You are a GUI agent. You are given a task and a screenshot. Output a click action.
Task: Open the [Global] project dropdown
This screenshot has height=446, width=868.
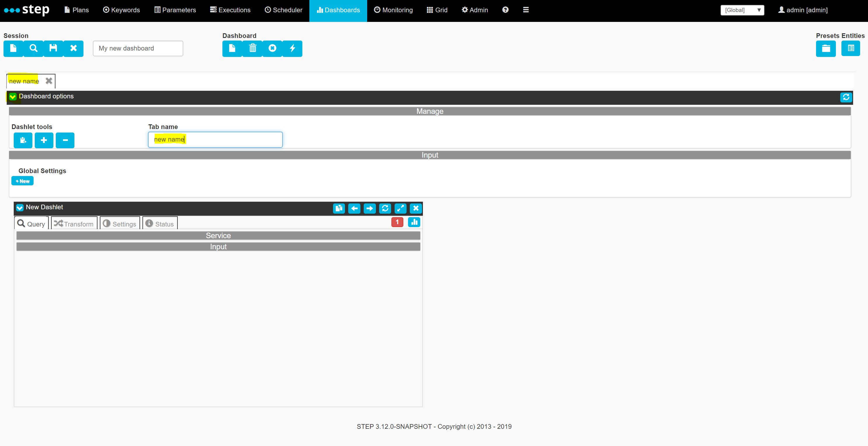tap(742, 10)
